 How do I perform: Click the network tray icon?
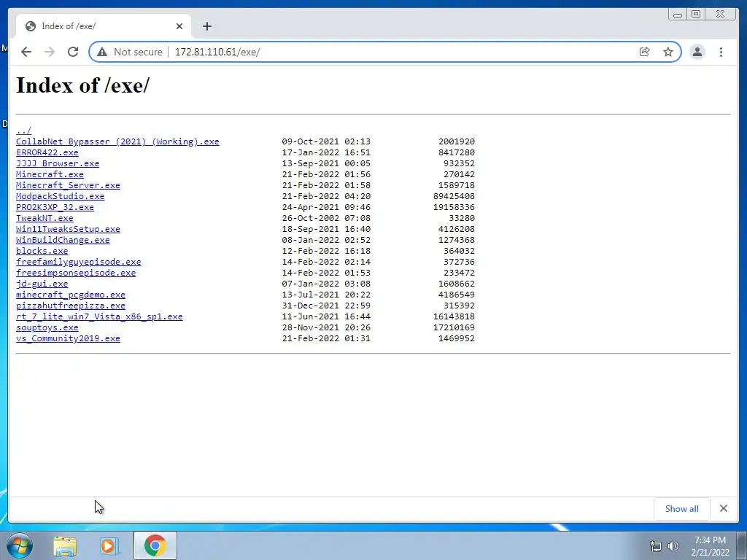656,546
